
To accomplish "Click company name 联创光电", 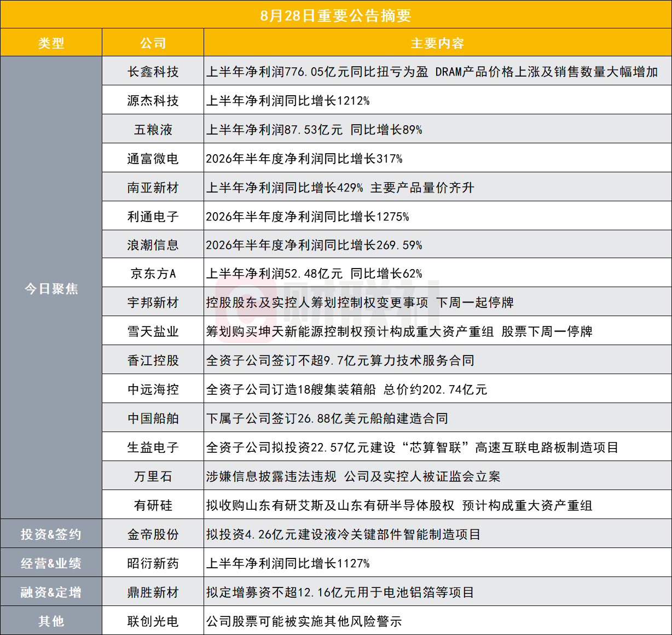I will pyautogui.click(x=153, y=621).
